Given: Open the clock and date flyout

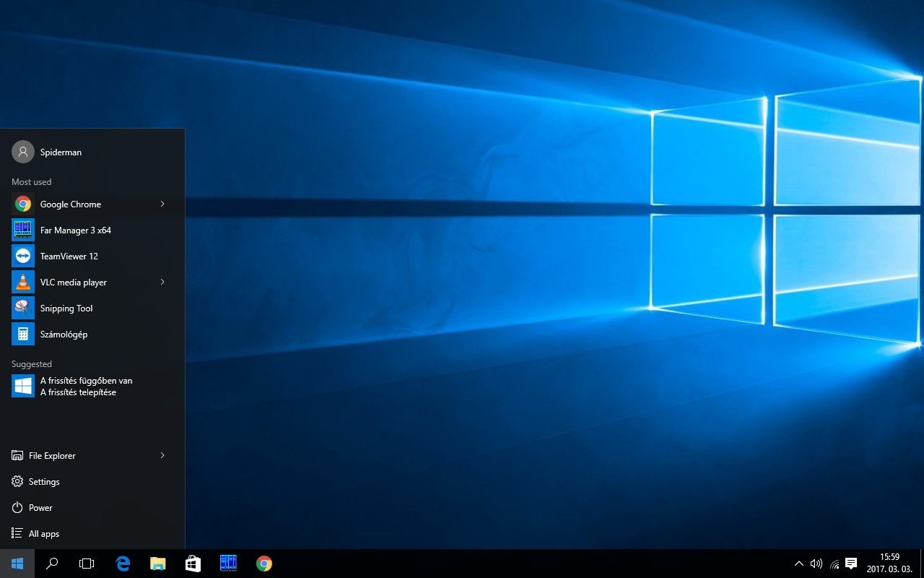Looking at the screenshot, I should 889,563.
